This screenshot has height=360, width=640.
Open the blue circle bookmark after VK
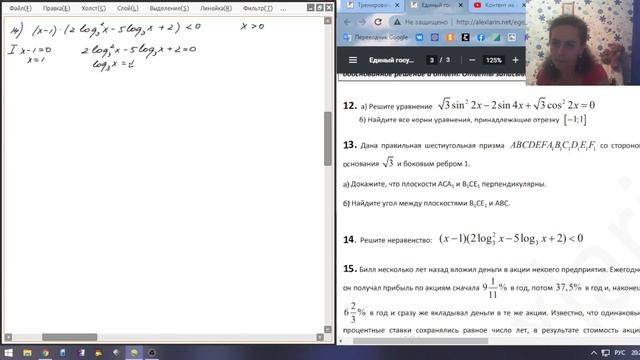pos(435,37)
